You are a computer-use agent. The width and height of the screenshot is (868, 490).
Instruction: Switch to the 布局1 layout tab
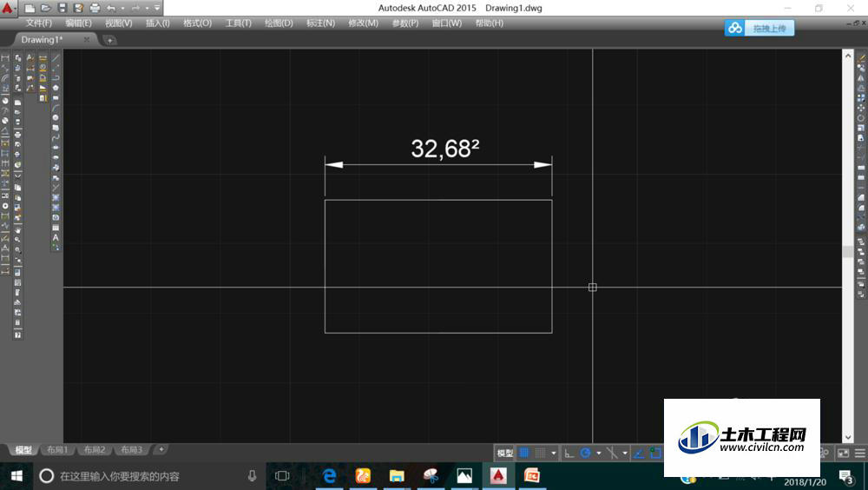click(x=57, y=449)
